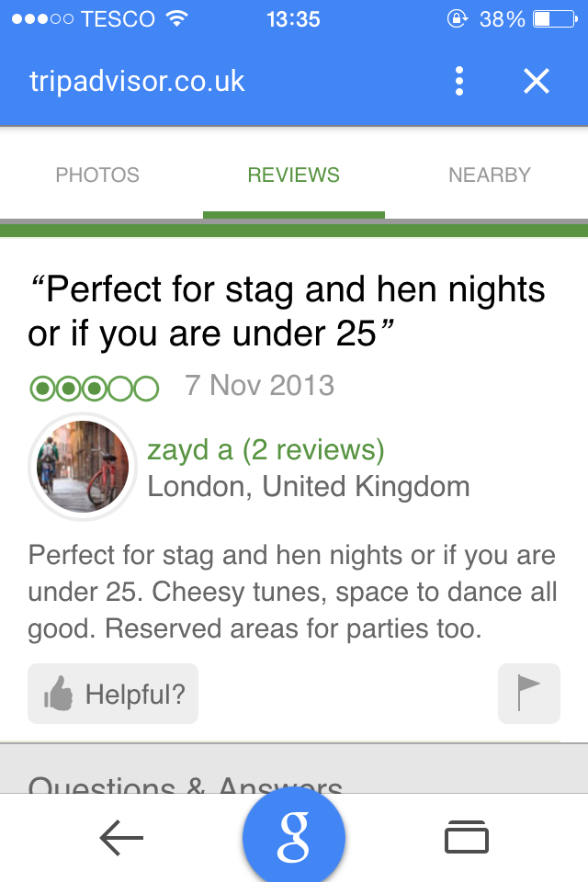The width and height of the screenshot is (588, 882).
Task: Tap the review title about stag nights
Action: pyautogui.click(x=287, y=311)
